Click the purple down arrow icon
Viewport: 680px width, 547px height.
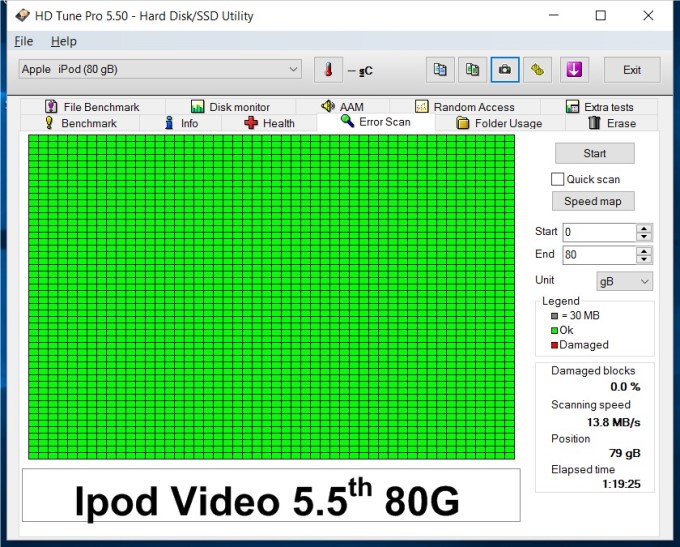pos(574,70)
